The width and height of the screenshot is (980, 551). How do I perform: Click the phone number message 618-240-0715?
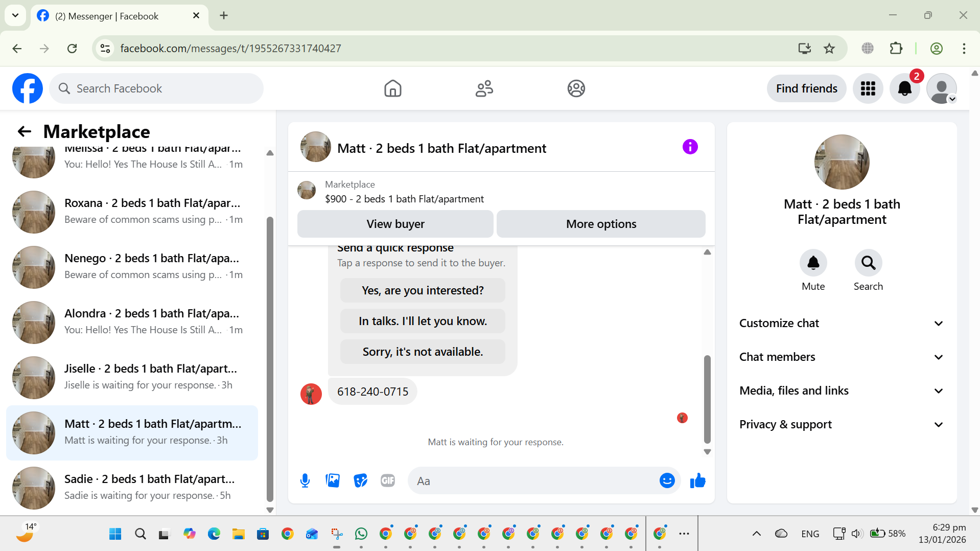(372, 392)
